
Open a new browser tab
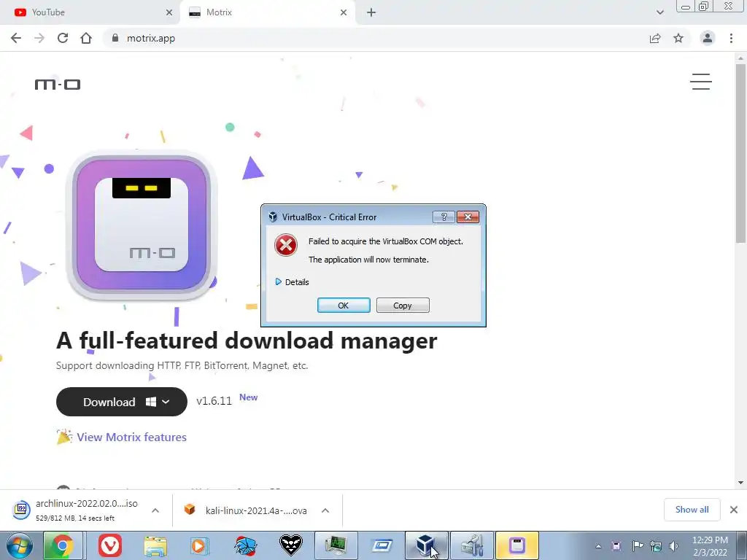(x=371, y=12)
